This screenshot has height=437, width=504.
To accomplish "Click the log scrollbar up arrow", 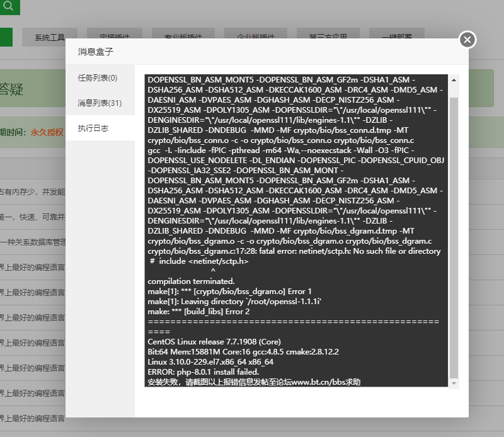I will click(454, 80).
